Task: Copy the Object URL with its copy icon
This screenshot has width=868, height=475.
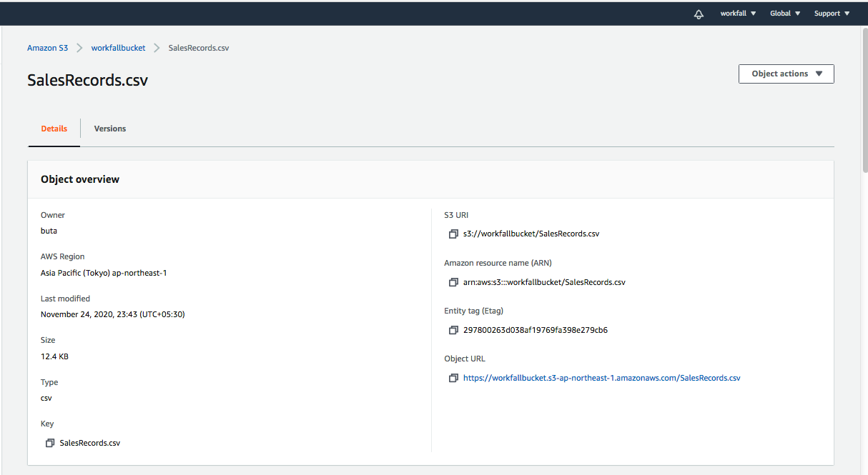Action: tap(453, 378)
